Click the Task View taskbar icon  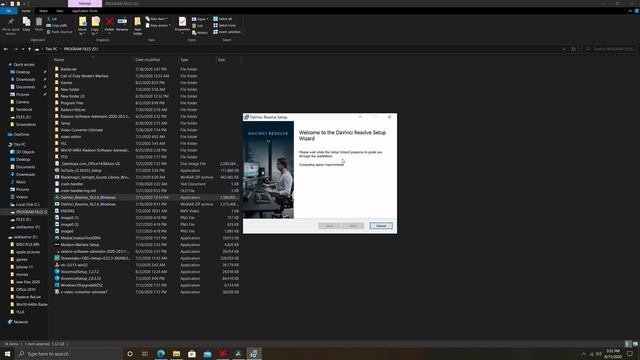(145, 354)
